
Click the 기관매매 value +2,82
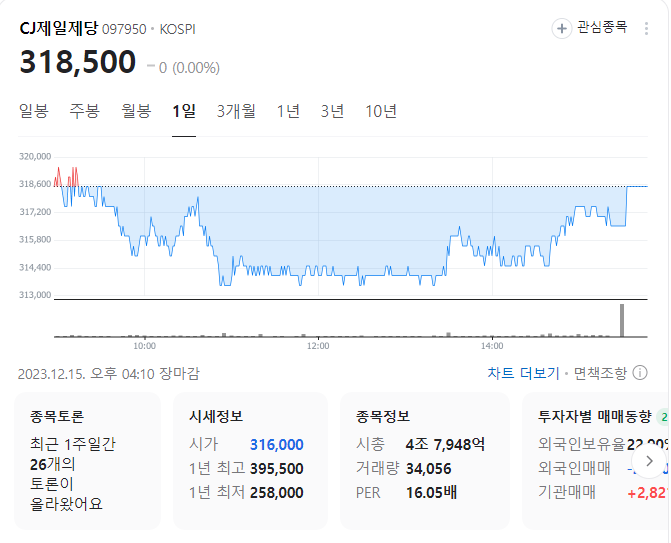pyautogui.click(x=647, y=493)
